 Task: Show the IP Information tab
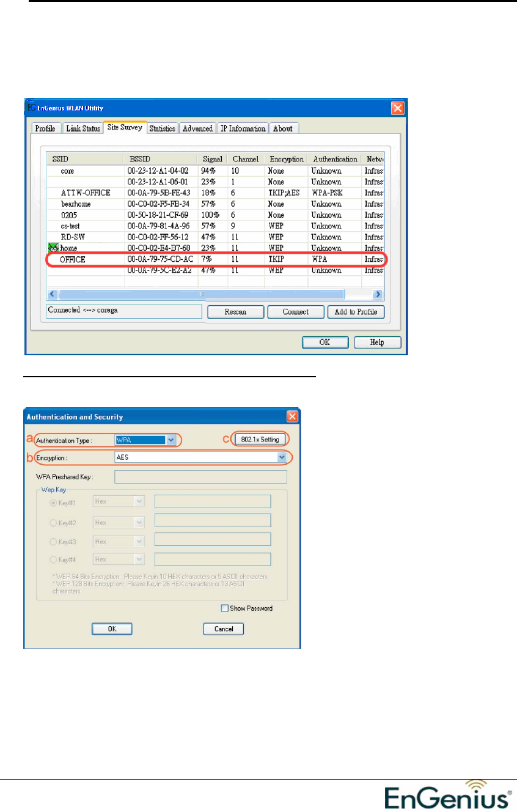[243, 128]
